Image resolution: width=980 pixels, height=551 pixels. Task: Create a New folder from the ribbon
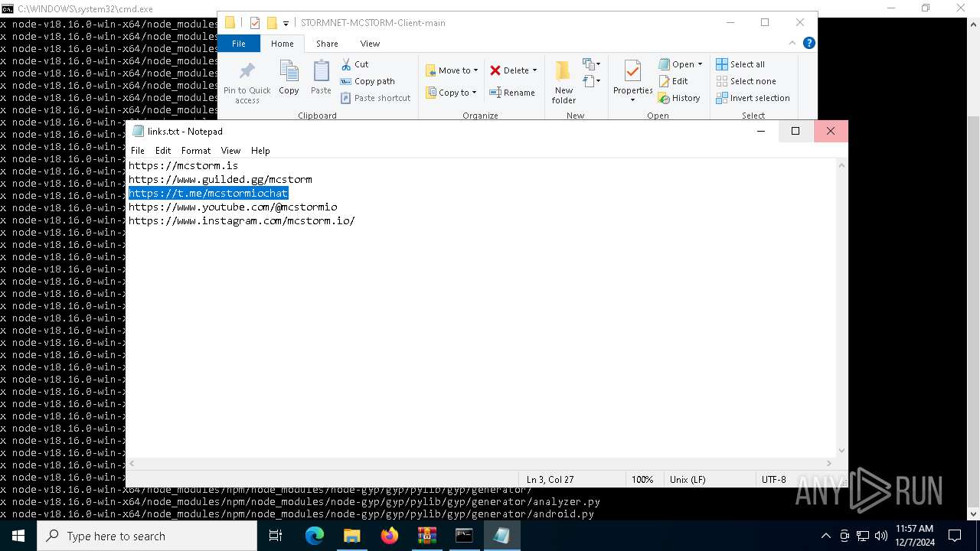point(563,83)
